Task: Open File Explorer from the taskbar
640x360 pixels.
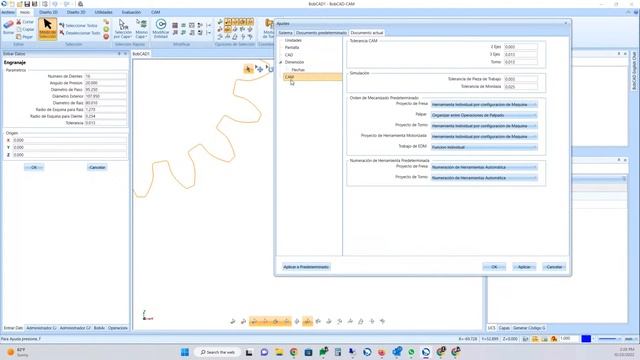Action: click(279, 352)
